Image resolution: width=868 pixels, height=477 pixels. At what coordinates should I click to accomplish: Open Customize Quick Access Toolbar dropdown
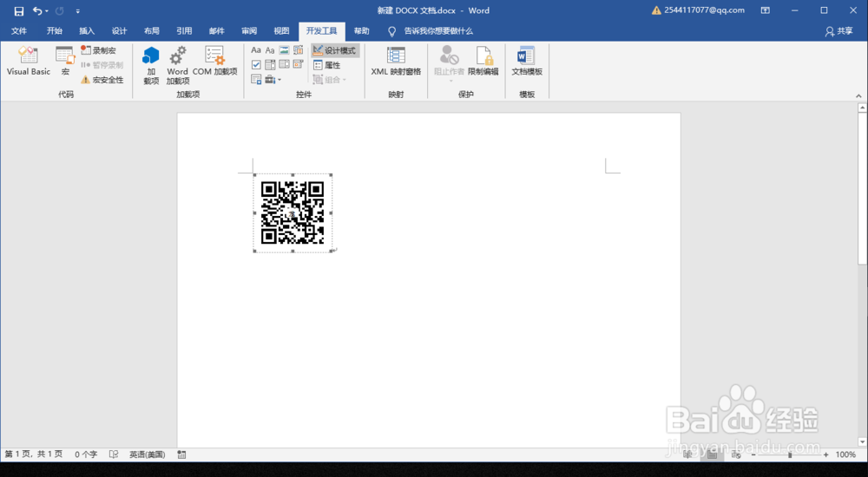pyautogui.click(x=77, y=11)
